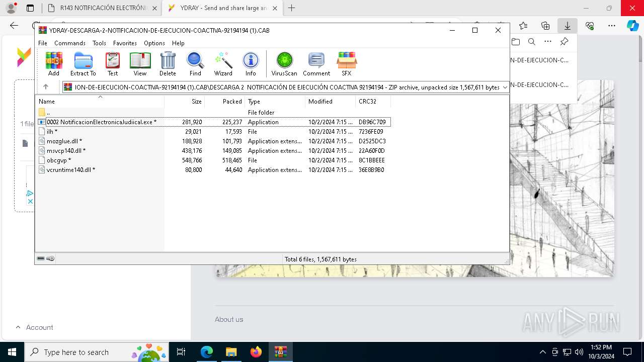The width and height of the screenshot is (644, 362).
Task: Click the disk icon in status bar
Action: pyautogui.click(x=41, y=258)
